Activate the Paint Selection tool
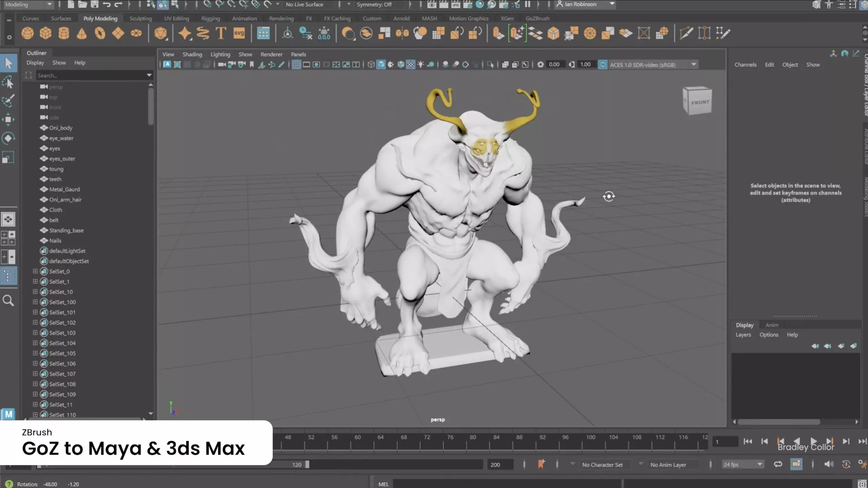The height and width of the screenshot is (488, 868). (8, 101)
